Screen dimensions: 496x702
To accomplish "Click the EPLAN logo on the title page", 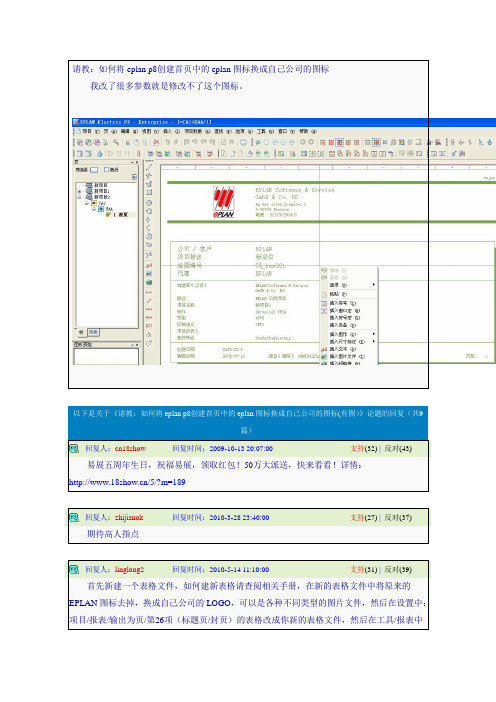I will click(223, 201).
